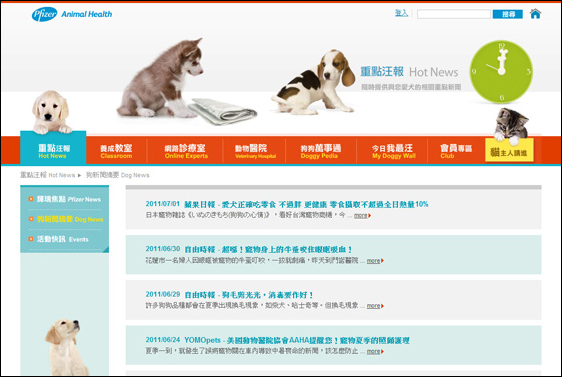Click the beagle puppy banner image
Screen dimensions: 562x377
[x=314, y=82]
